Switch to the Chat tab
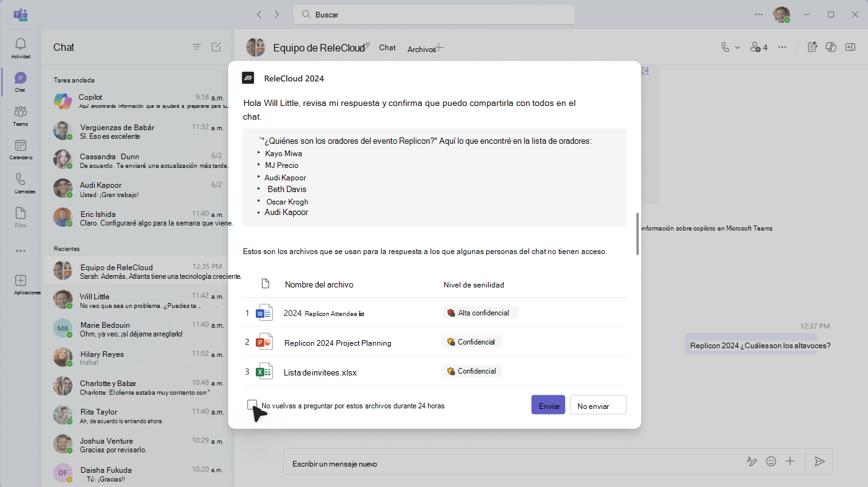Screen dimensions: 868x487 coord(387,47)
